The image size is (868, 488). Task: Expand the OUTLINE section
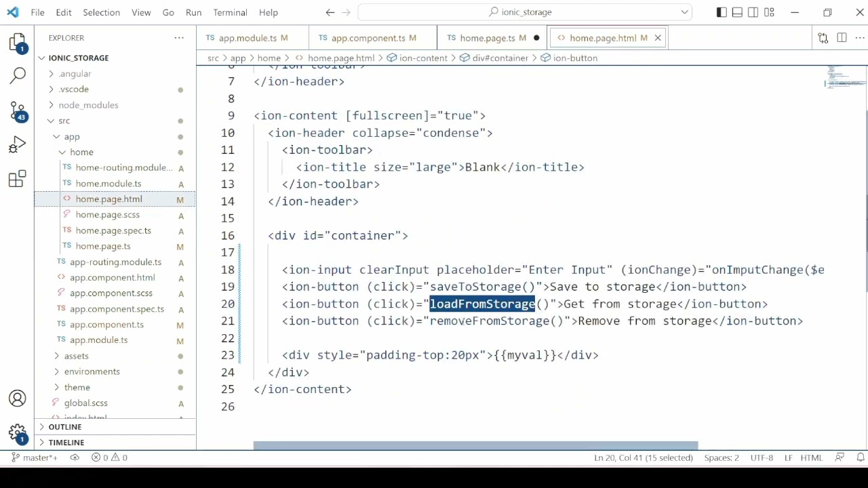click(65, 427)
